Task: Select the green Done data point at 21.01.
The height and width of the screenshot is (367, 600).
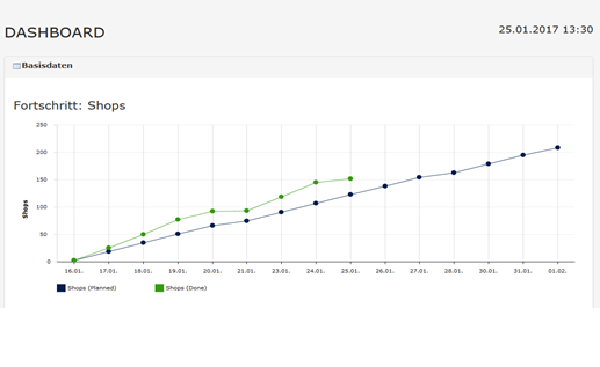Action: [x=247, y=210]
